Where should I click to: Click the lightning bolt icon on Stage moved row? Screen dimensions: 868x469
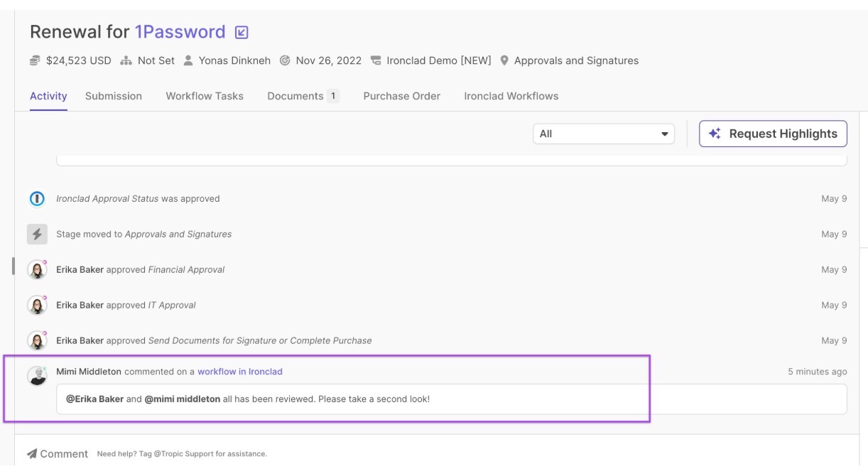pos(37,234)
